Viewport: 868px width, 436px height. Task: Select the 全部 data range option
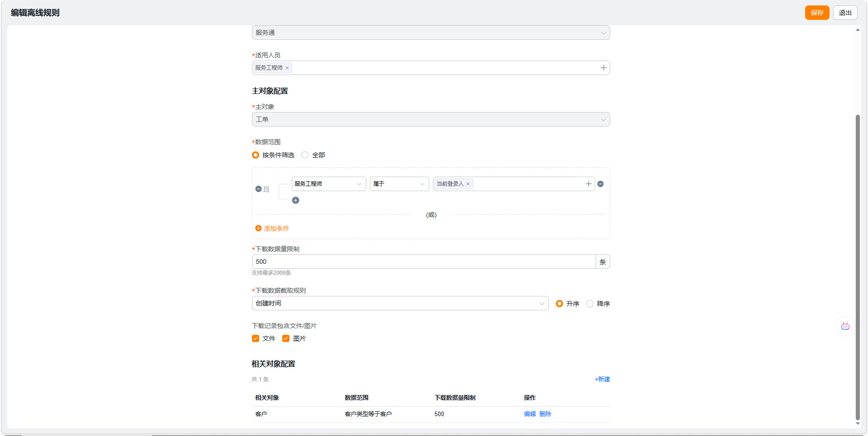(305, 155)
